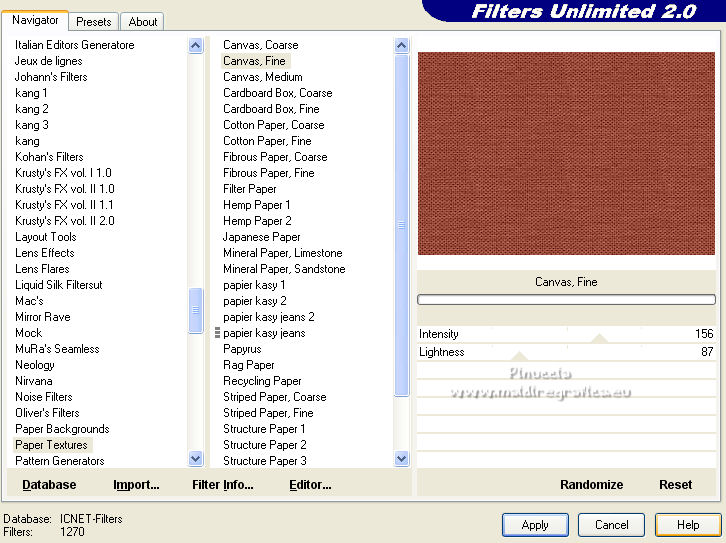The width and height of the screenshot is (726, 543).
Task: Select Liquid Silk Filtersut category
Action: (59, 285)
